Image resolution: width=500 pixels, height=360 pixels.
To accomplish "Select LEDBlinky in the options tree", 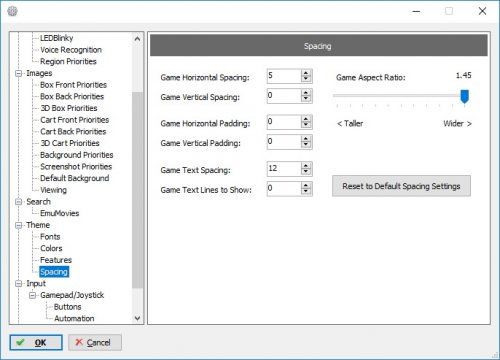I will (x=57, y=38).
